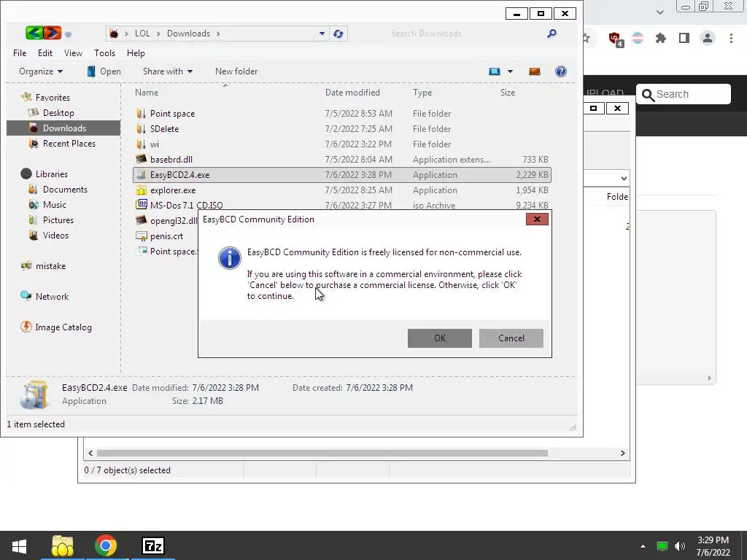Click Cancel in EasyBCD license dialog
747x560 pixels.
(511, 338)
